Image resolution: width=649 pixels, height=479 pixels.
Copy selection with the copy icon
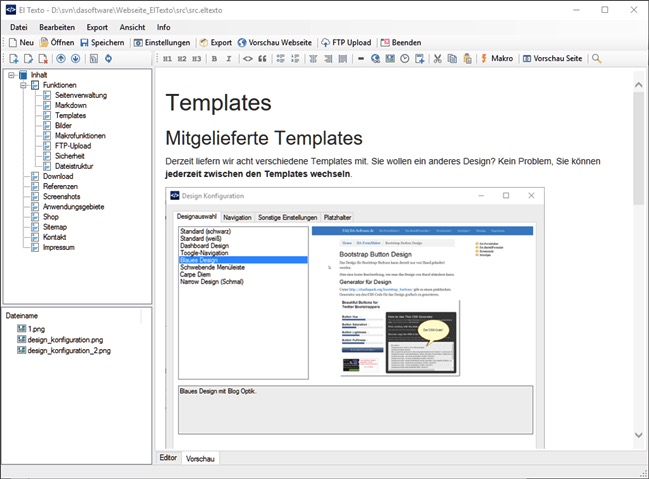(452, 59)
